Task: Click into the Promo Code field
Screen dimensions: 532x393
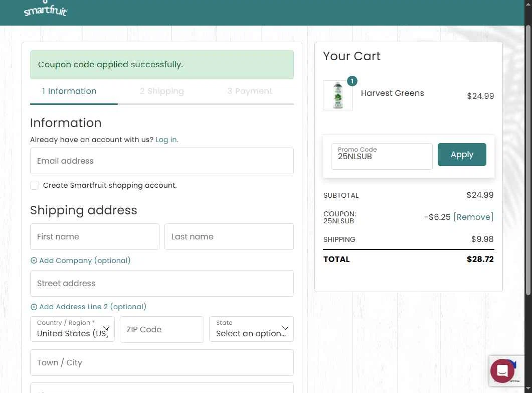Action: click(x=382, y=156)
